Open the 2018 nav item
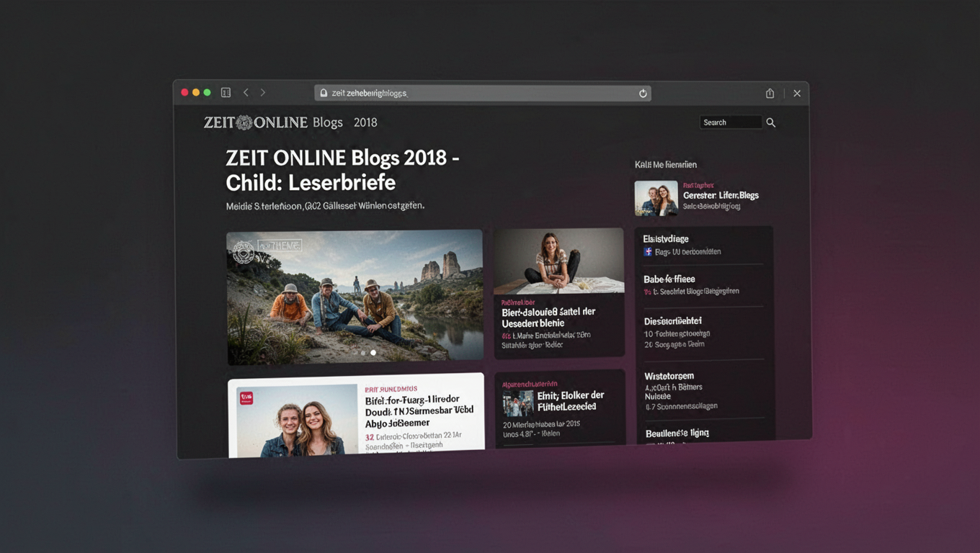This screenshot has width=980, height=553. [365, 122]
